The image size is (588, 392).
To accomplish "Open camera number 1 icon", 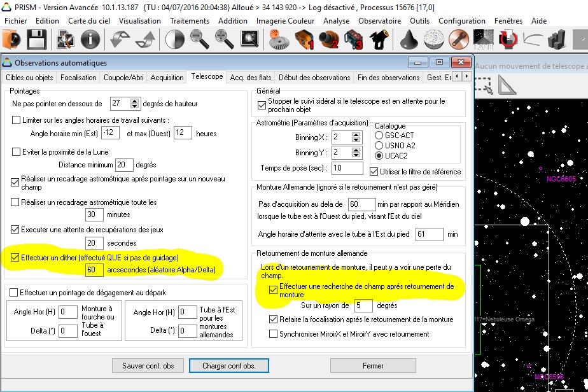I will [305, 40].
